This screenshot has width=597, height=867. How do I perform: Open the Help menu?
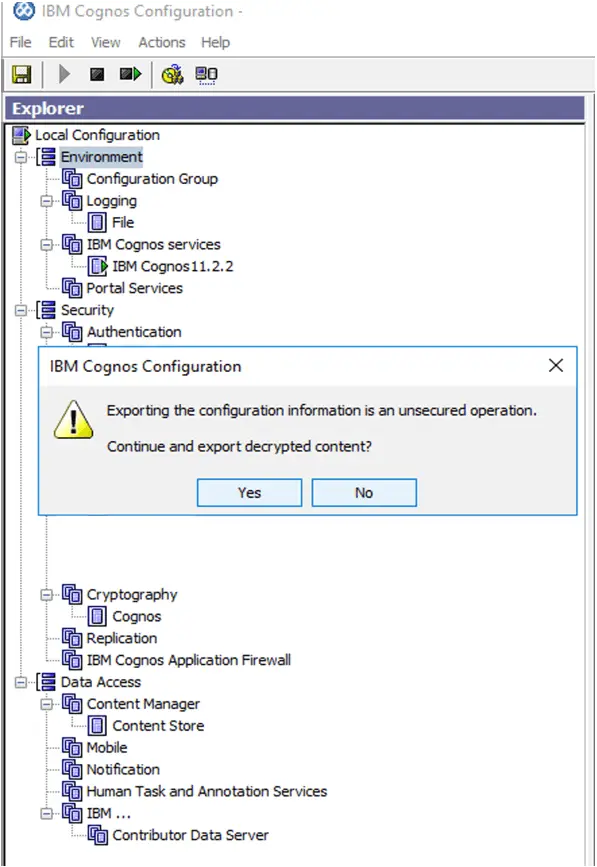[x=216, y=43]
